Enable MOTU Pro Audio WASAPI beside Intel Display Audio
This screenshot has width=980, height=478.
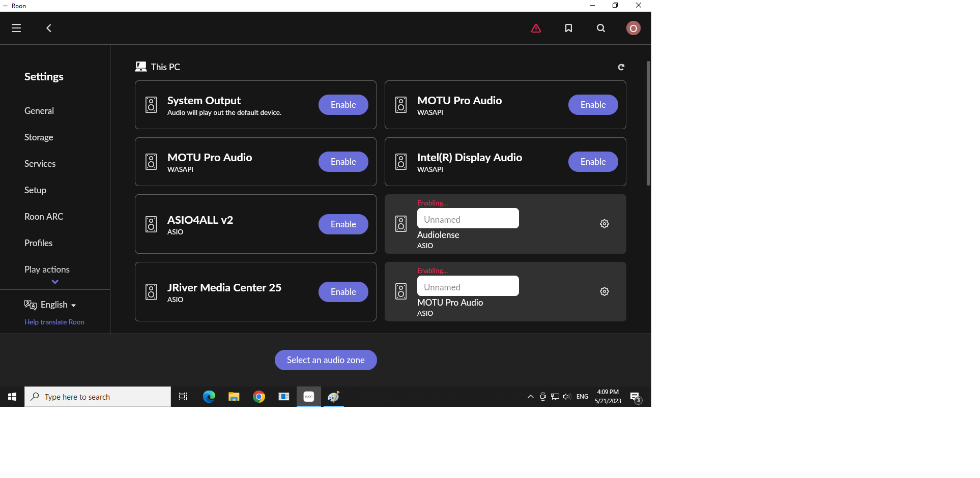[343, 162]
